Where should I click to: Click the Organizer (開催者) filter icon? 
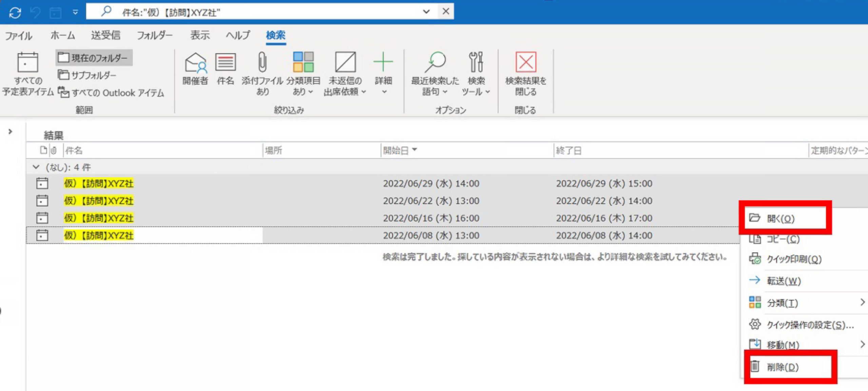click(195, 63)
